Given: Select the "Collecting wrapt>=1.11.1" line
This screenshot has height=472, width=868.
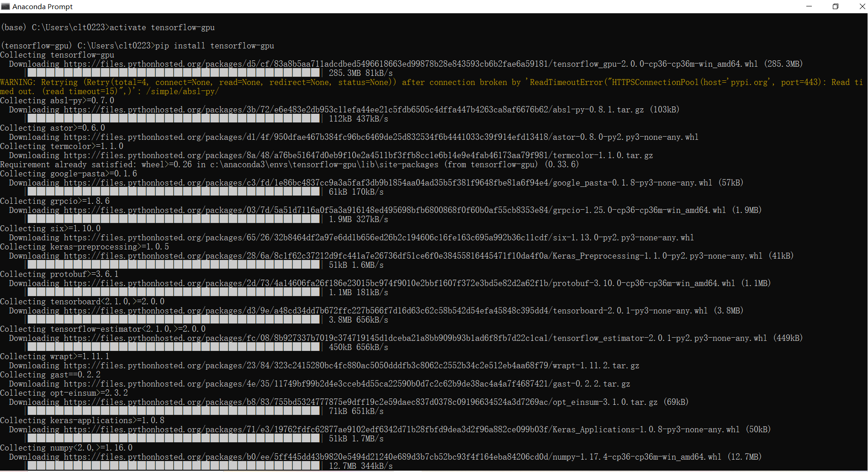Looking at the screenshot, I should [x=55, y=356].
